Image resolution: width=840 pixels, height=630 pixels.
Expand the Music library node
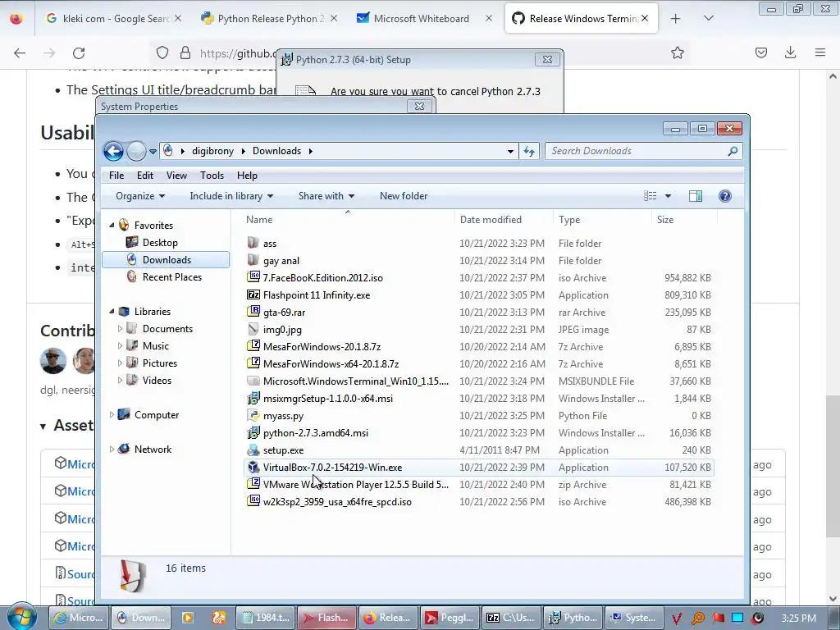[120, 345]
